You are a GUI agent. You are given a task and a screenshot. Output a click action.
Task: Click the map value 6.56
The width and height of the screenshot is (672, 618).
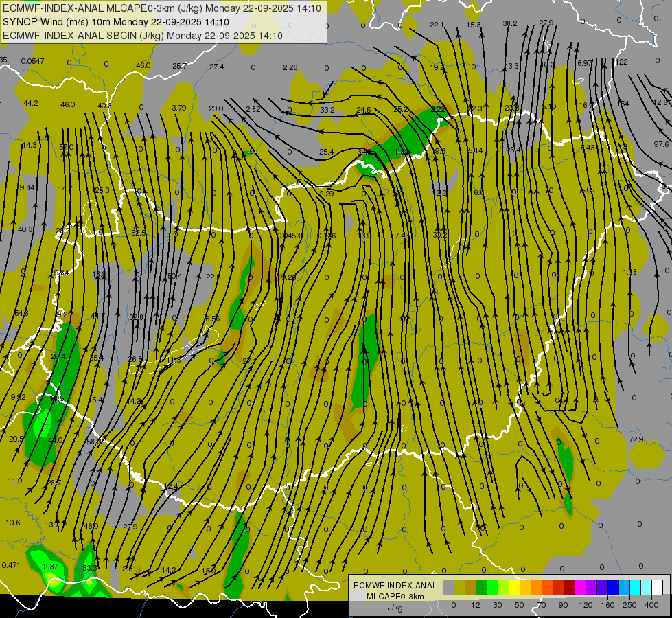coord(212,319)
